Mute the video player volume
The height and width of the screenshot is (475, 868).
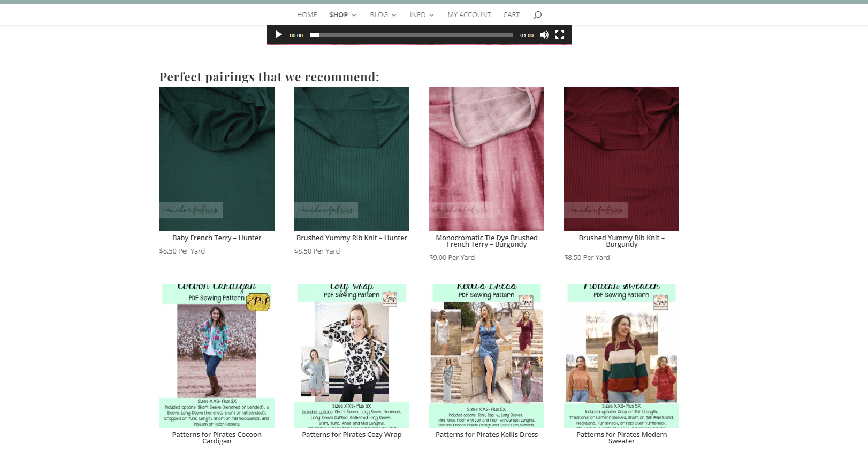544,35
